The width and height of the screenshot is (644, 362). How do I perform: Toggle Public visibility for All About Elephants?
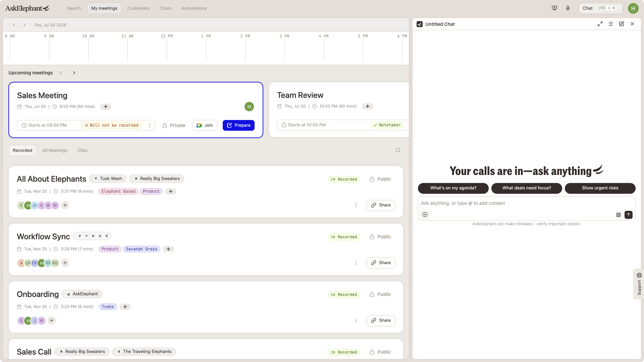pyautogui.click(x=380, y=179)
